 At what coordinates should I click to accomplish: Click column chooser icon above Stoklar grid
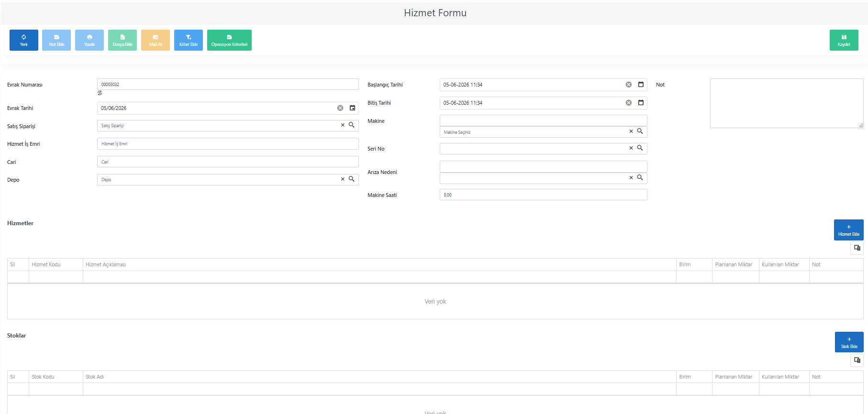(x=857, y=360)
